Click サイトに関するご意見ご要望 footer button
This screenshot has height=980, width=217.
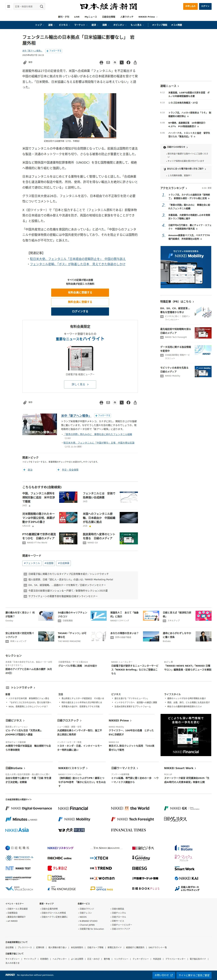tap(194, 975)
